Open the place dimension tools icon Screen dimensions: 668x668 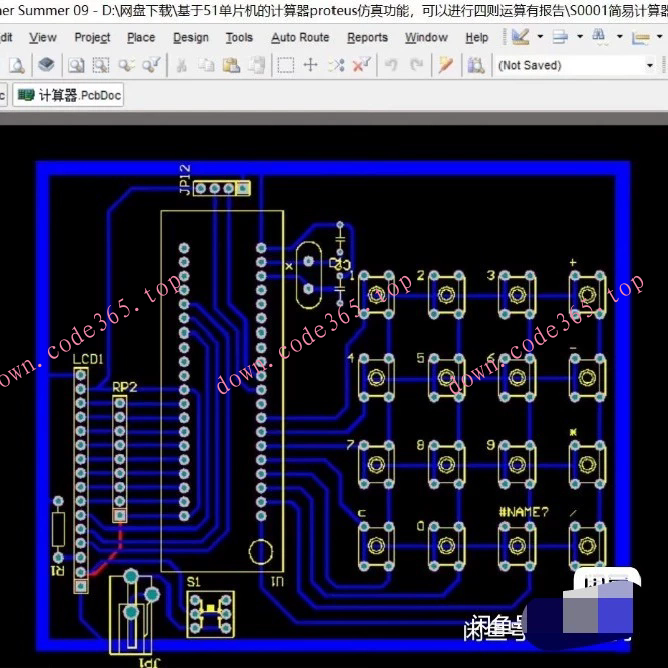640,37
